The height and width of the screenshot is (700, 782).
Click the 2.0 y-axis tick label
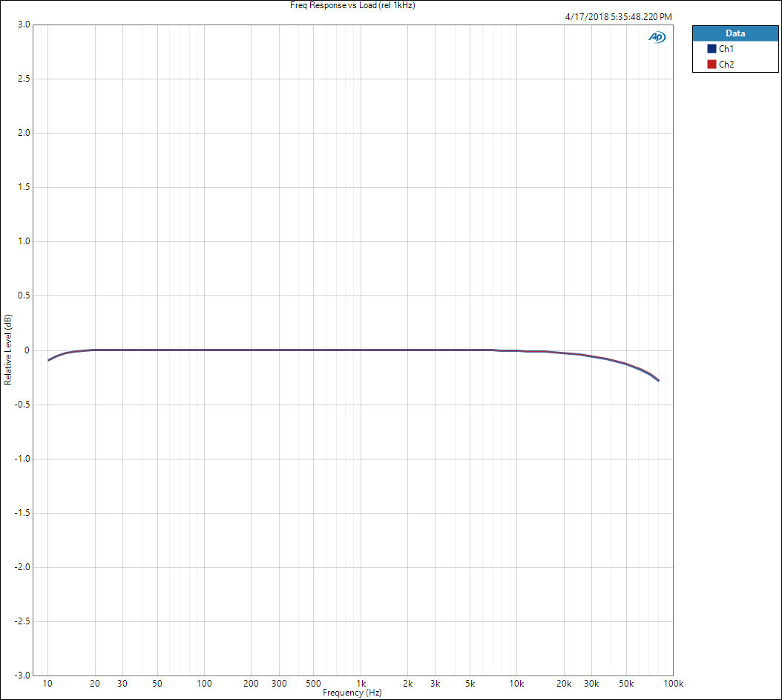tap(24, 133)
